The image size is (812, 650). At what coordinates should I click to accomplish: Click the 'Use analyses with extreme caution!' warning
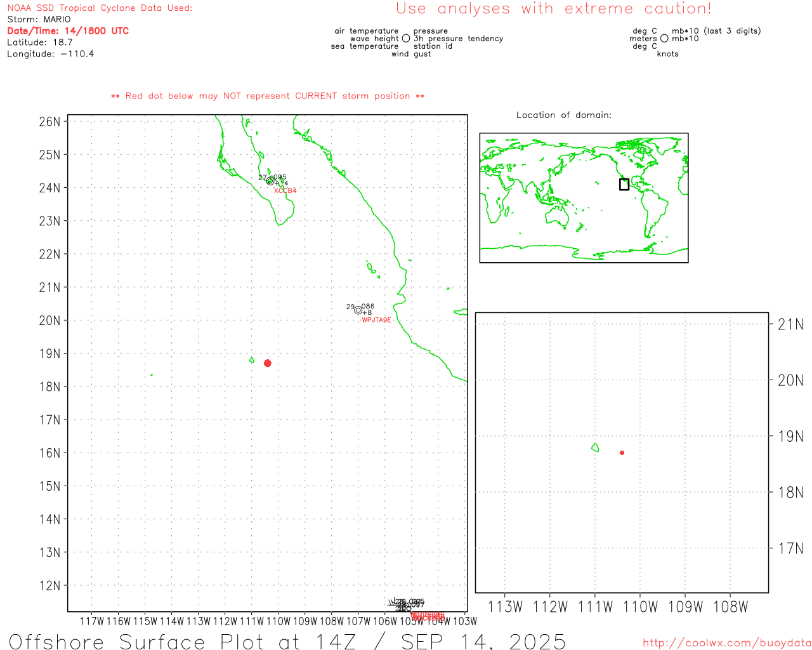554,9
